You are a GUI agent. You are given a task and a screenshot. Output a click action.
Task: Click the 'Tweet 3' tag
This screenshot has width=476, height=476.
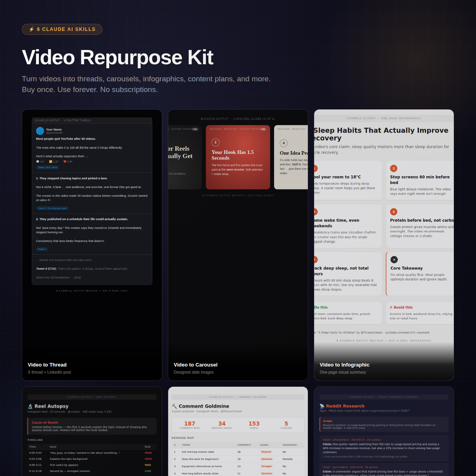pos(42,249)
